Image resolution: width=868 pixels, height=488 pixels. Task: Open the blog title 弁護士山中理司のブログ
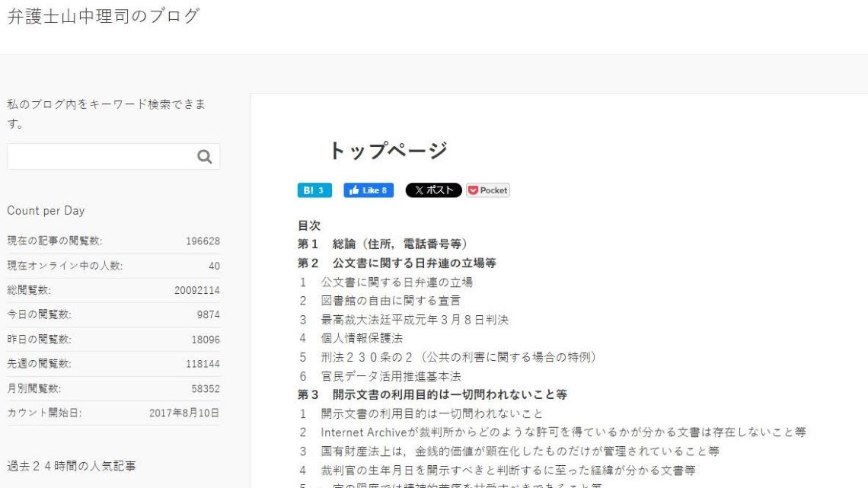104,16
